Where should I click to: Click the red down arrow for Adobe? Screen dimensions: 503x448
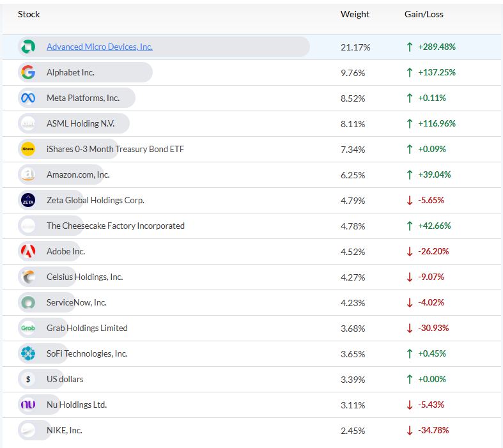pos(409,251)
